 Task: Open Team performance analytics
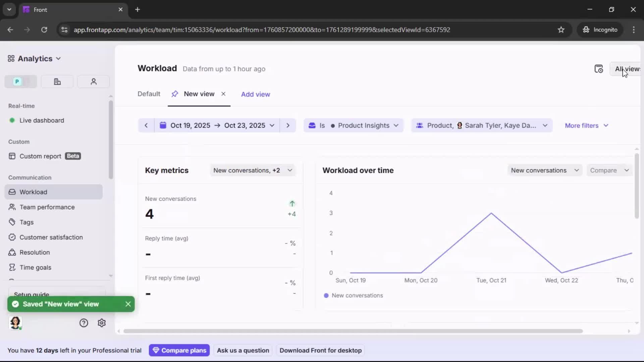click(x=47, y=207)
